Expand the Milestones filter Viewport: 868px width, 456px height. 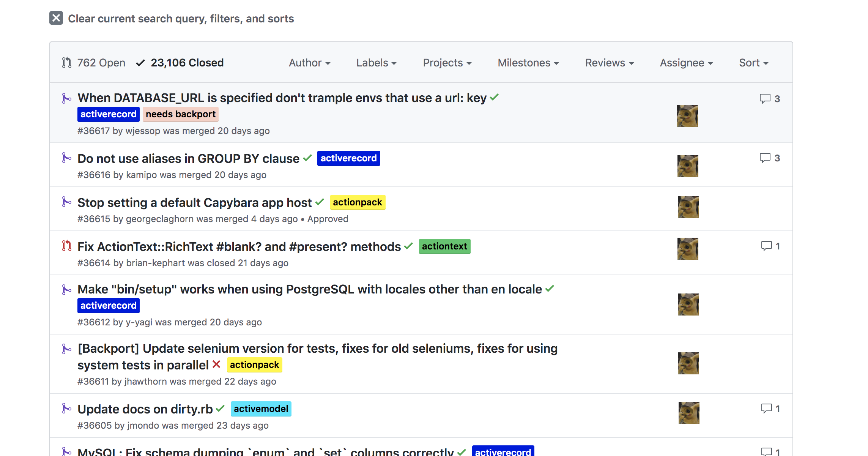pyautogui.click(x=528, y=63)
